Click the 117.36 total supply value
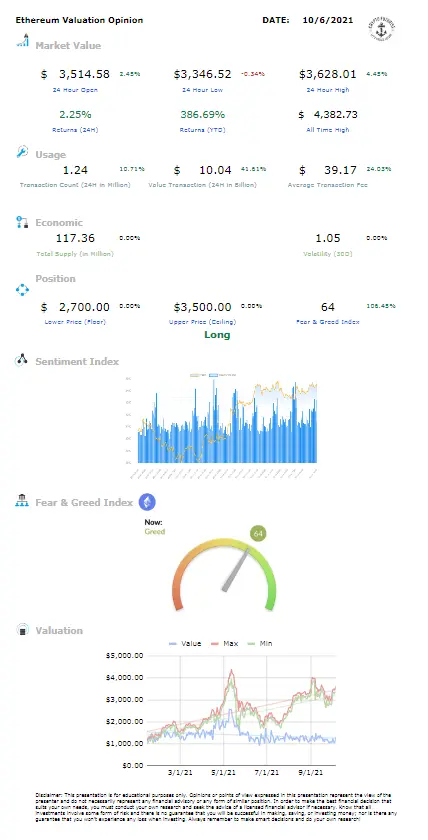The image size is (428, 840). [75, 238]
